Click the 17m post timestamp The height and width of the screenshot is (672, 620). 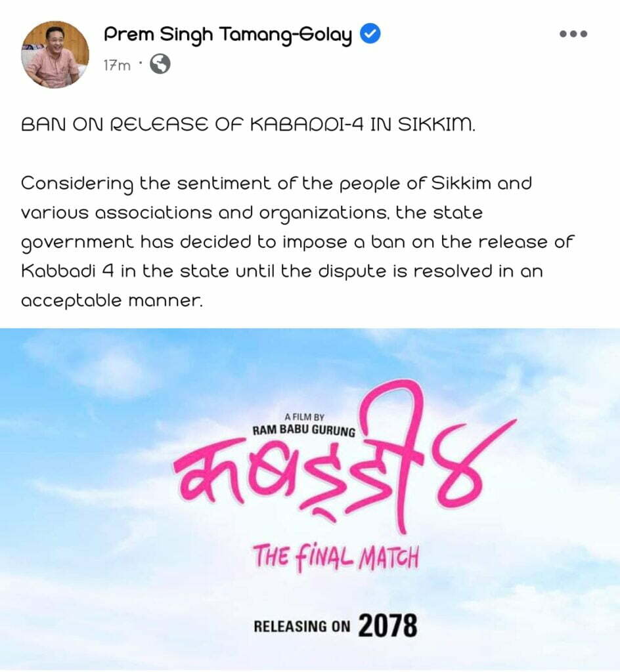(117, 65)
